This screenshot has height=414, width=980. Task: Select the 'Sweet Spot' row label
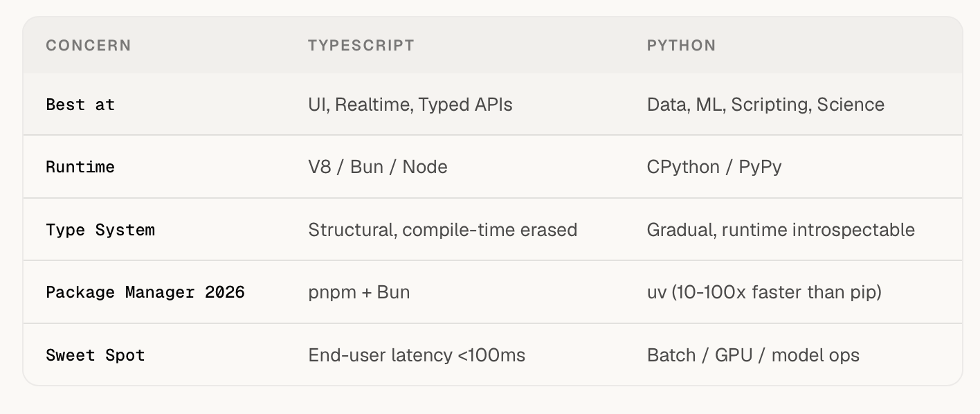[x=96, y=355]
